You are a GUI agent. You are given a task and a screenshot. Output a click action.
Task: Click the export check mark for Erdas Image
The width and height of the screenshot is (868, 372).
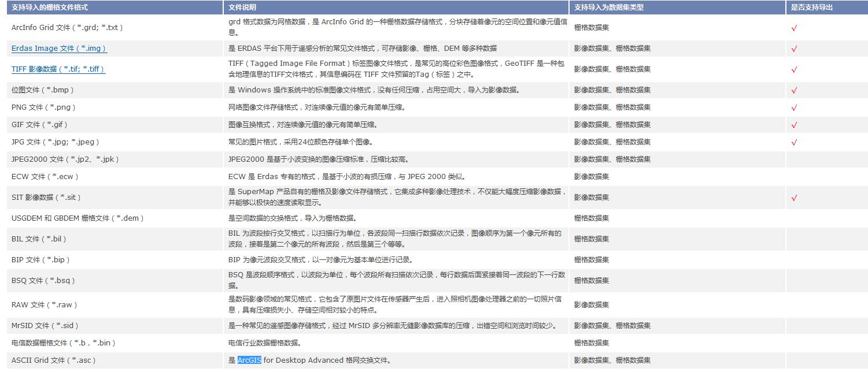[794, 49]
